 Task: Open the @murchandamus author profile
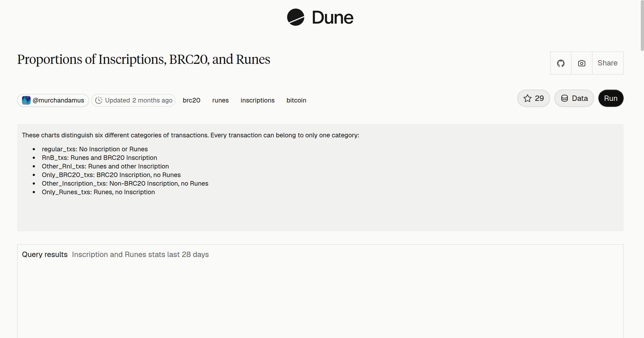(x=53, y=100)
